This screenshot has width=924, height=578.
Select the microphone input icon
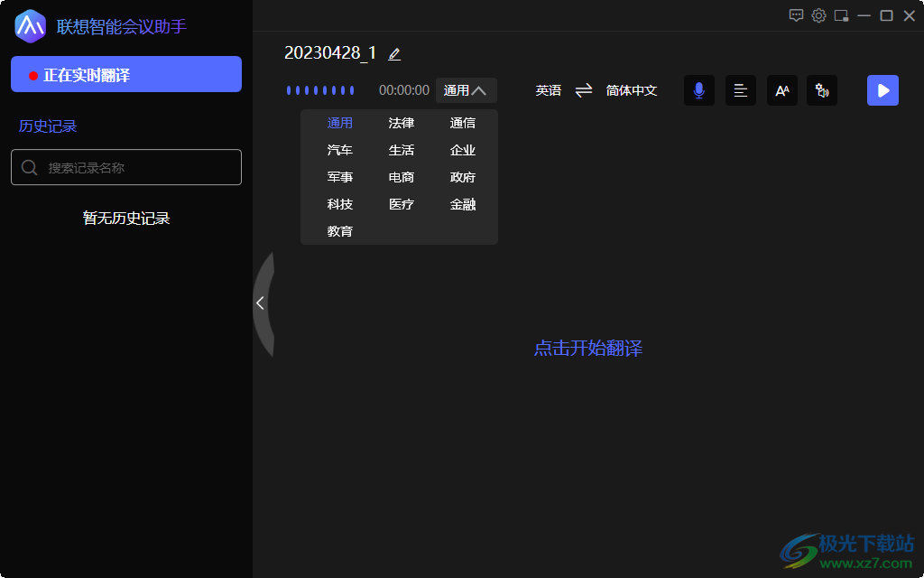698,90
